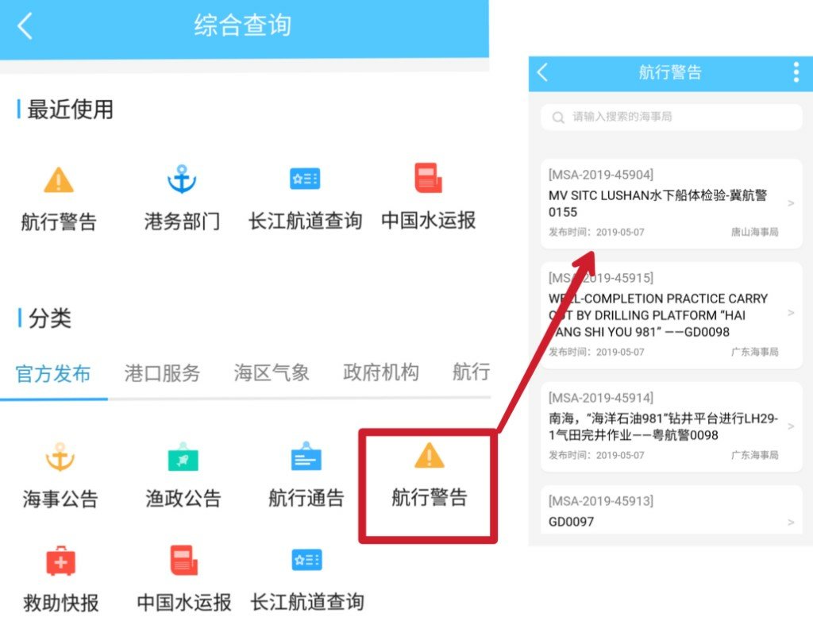Expand warning MSA-2019-45904 via its chevron
The height and width of the screenshot is (644, 813).
click(x=791, y=203)
